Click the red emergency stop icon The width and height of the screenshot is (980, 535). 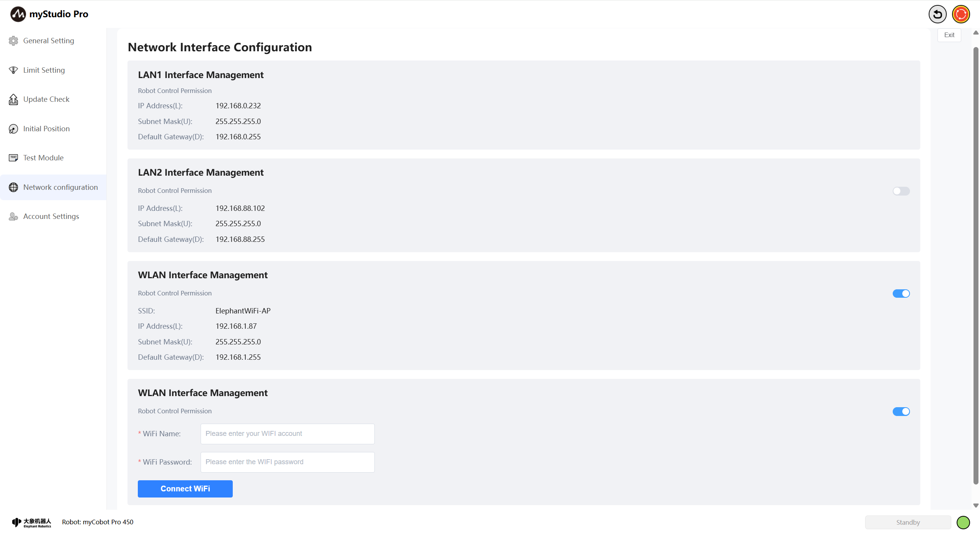(x=961, y=15)
